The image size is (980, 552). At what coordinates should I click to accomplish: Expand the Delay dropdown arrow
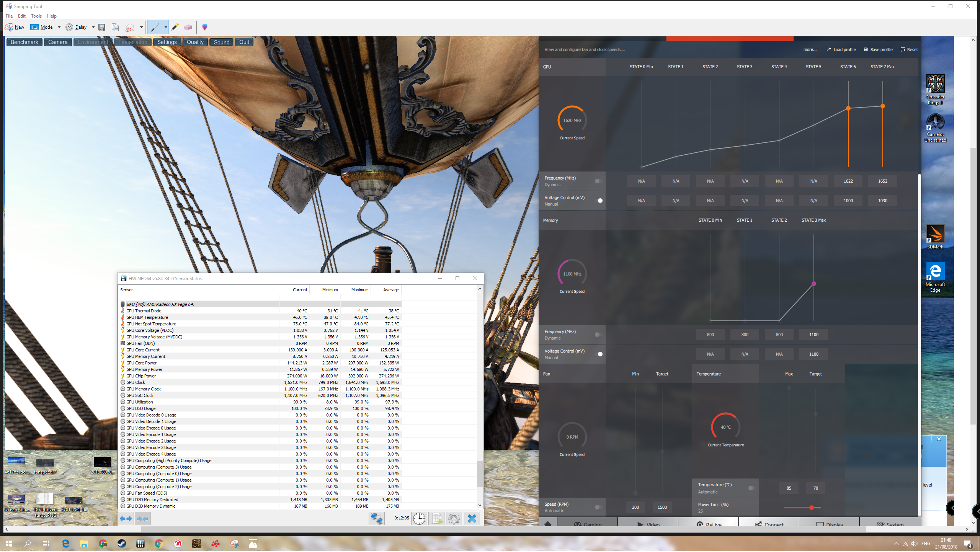pyautogui.click(x=93, y=27)
